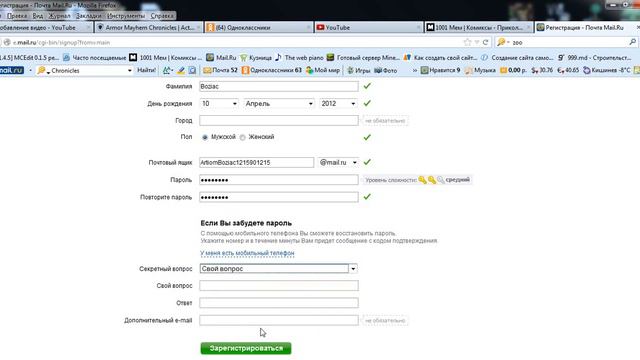Click the Найти! toolbar search button
The image size is (640, 360).
click(146, 70)
